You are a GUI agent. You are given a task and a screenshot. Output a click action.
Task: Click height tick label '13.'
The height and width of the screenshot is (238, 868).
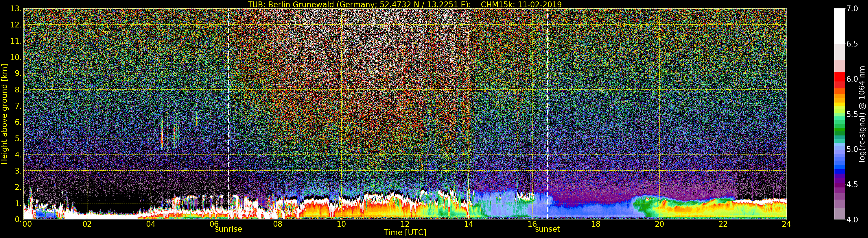16,9
